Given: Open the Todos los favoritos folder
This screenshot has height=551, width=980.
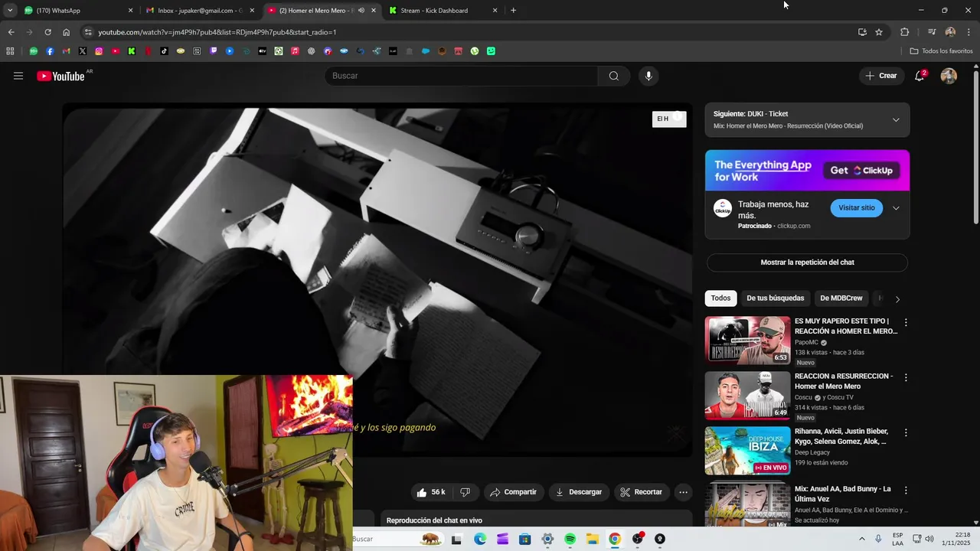Looking at the screenshot, I should click(x=941, y=51).
